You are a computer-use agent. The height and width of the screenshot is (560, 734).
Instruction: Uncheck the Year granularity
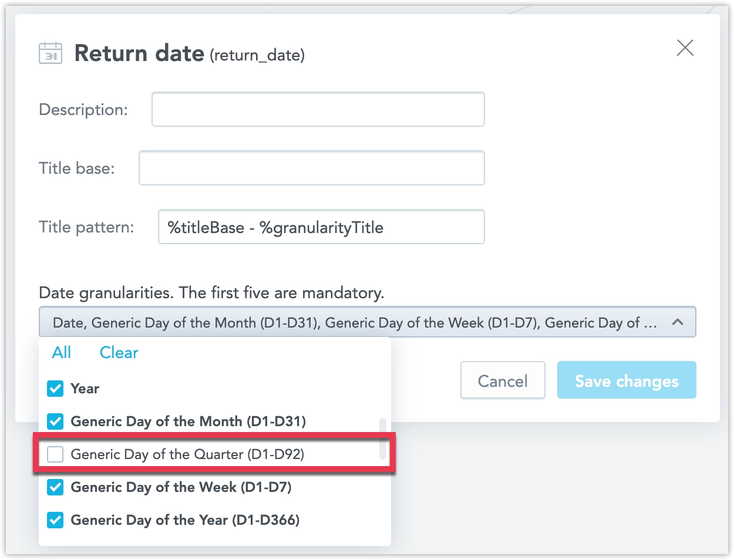[x=55, y=389]
